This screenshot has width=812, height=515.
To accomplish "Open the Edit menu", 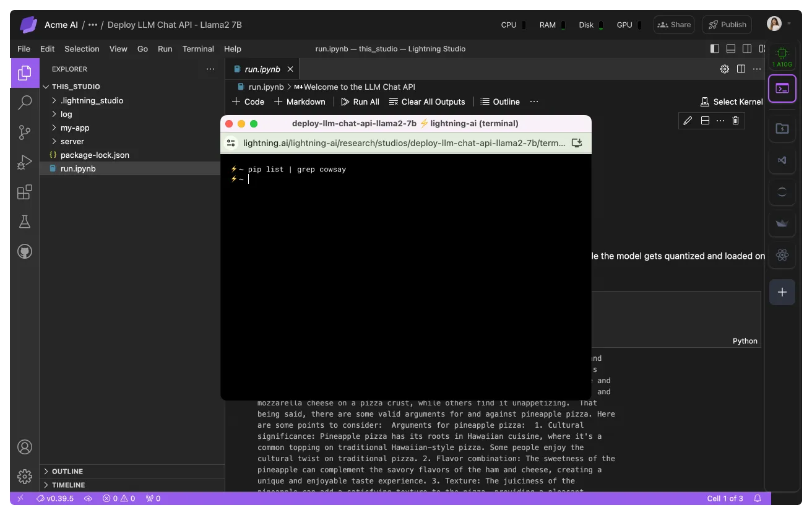I will [48, 49].
